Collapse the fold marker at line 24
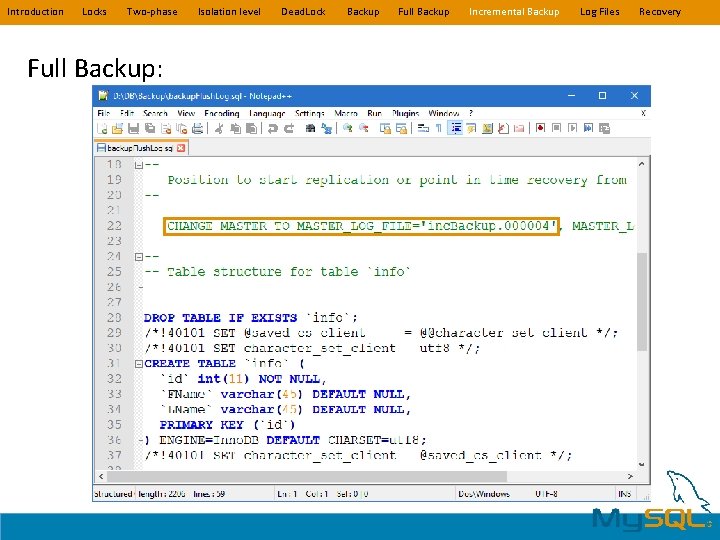The image size is (720, 540). pos(139,257)
